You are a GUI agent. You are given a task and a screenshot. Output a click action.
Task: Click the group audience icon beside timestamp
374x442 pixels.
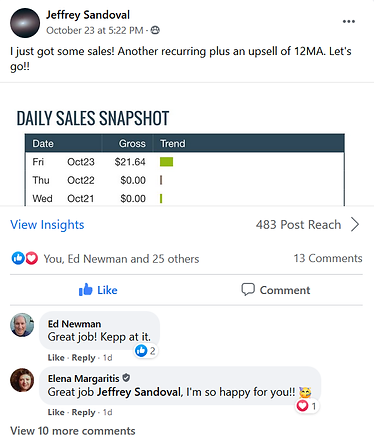coord(155,30)
